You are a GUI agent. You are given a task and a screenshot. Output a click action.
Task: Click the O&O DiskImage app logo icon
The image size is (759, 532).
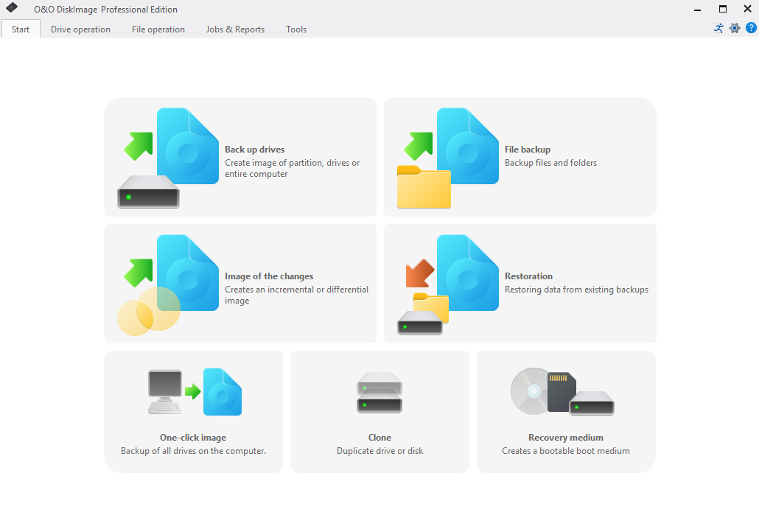(12, 8)
